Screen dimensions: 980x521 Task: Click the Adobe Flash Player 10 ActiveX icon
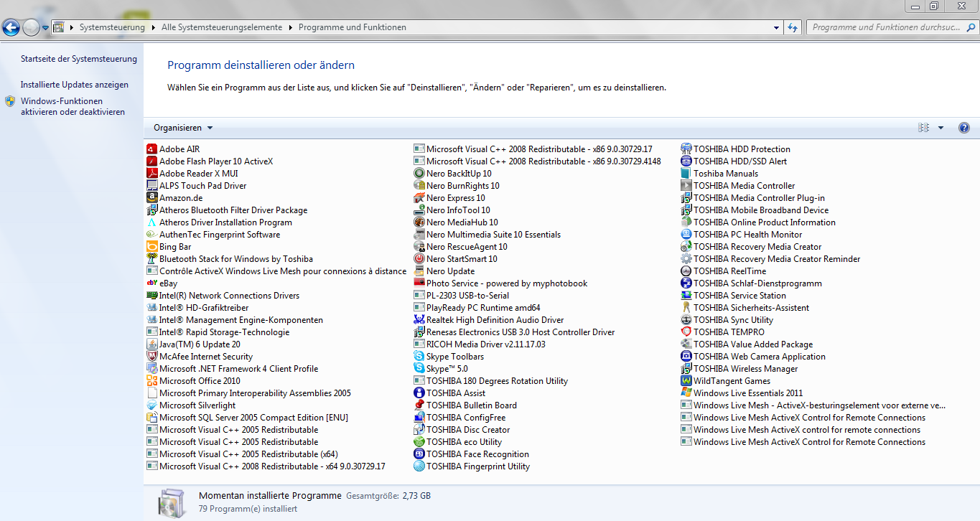pos(152,161)
